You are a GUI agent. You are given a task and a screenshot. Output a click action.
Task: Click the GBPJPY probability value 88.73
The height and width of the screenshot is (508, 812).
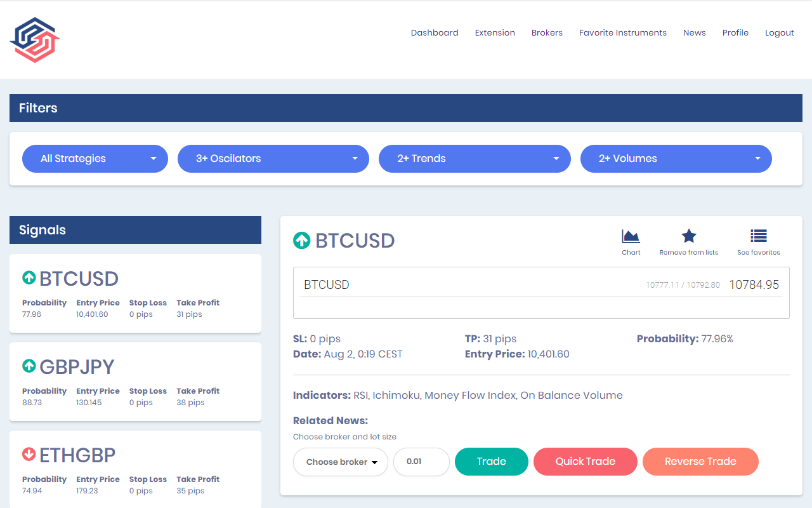pyautogui.click(x=32, y=403)
